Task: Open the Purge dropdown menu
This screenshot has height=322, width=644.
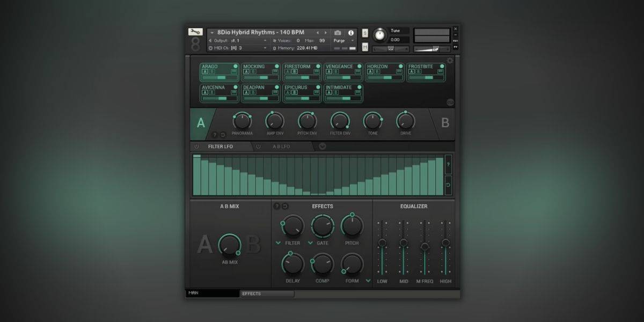Action: [343, 40]
